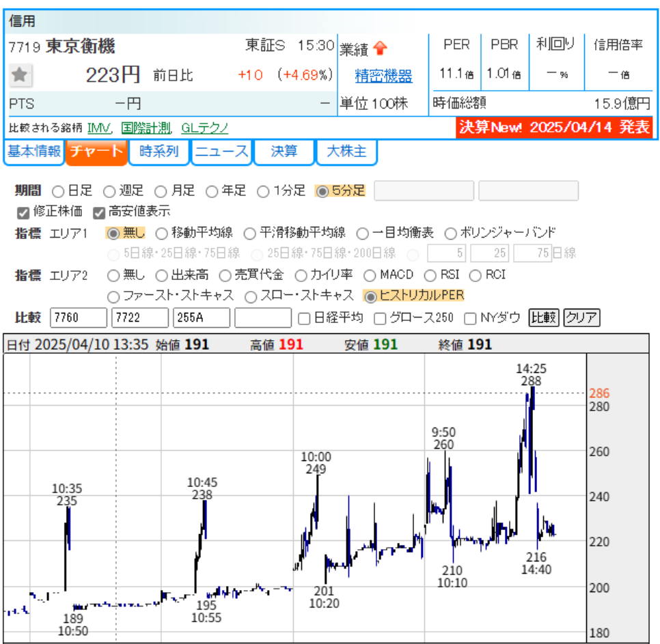Viewport: 660px width, 644px height.
Task: Choose 平滑移動平均線 indicator
Action: [249, 234]
